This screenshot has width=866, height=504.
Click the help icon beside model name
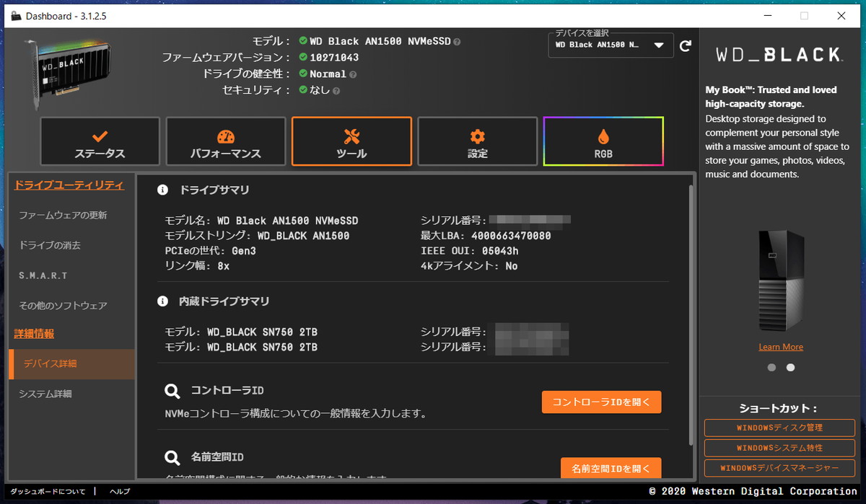pyautogui.click(x=457, y=42)
